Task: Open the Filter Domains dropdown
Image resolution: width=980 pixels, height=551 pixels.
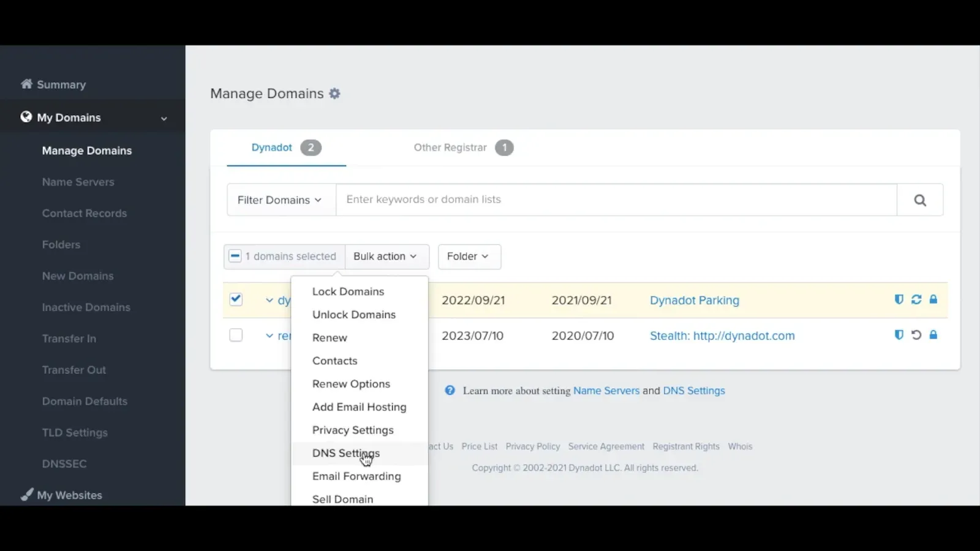Action: pyautogui.click(x=281, y=200)
